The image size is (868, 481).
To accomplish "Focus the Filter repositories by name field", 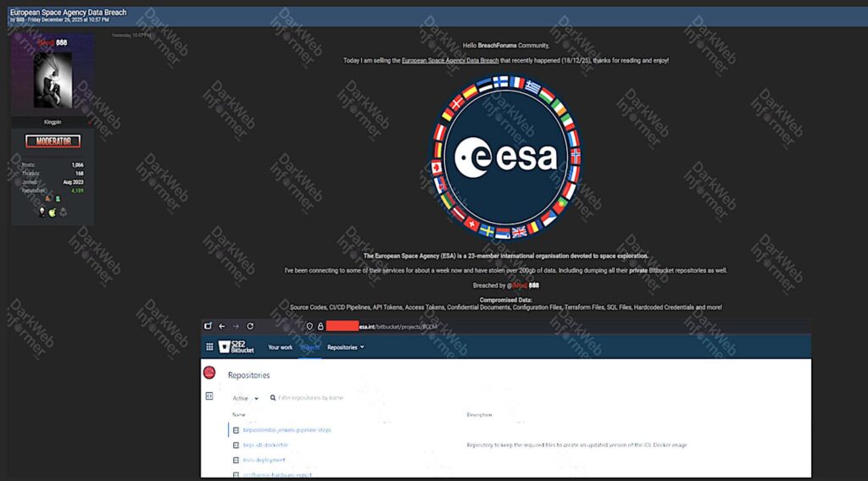I will (x=311, y=397).
